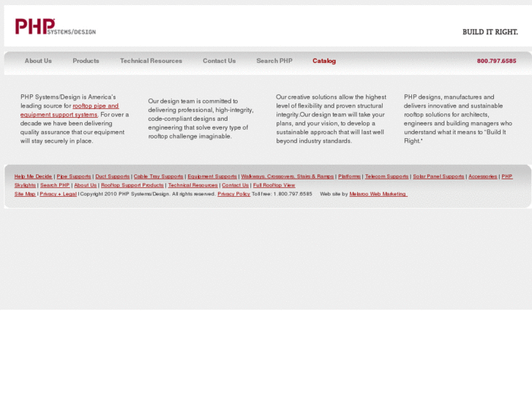Screen dimensions: 532x399
Task: Open the Search PHP nav item
Action: coord(274,61)
